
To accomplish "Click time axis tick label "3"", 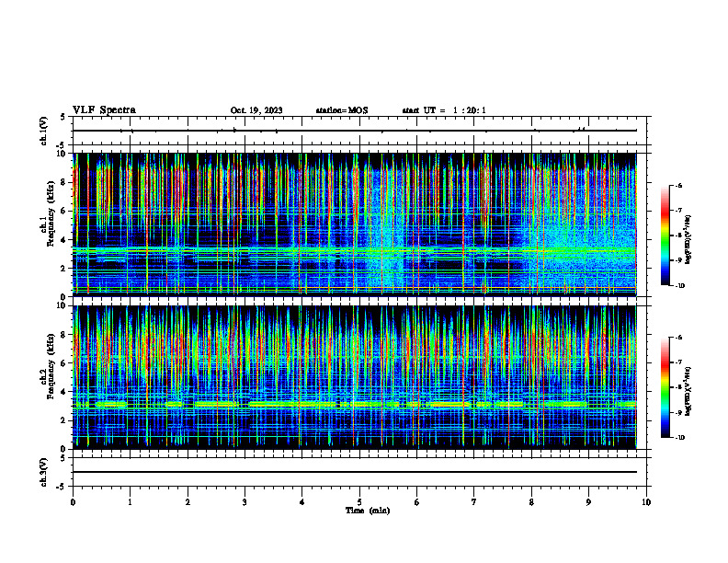I will click(245, 502).
